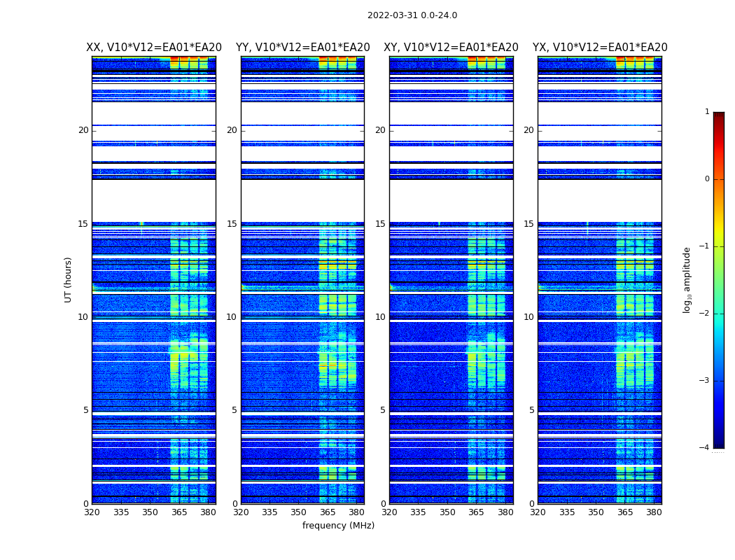Click the YX, V10*V12=EA01*EA20 panel title
The height and width of the screenshot is (560, 735).
[x=600, y=48]
